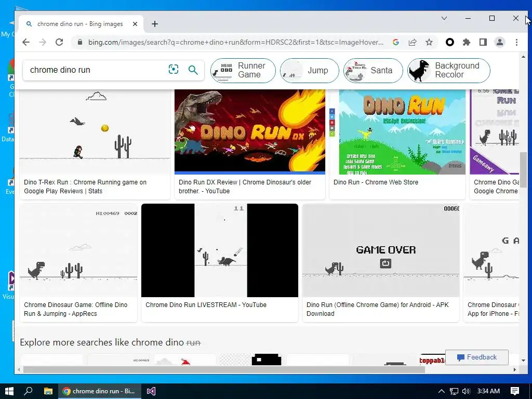Toggle the browser side panel icon

coord(483,42)
